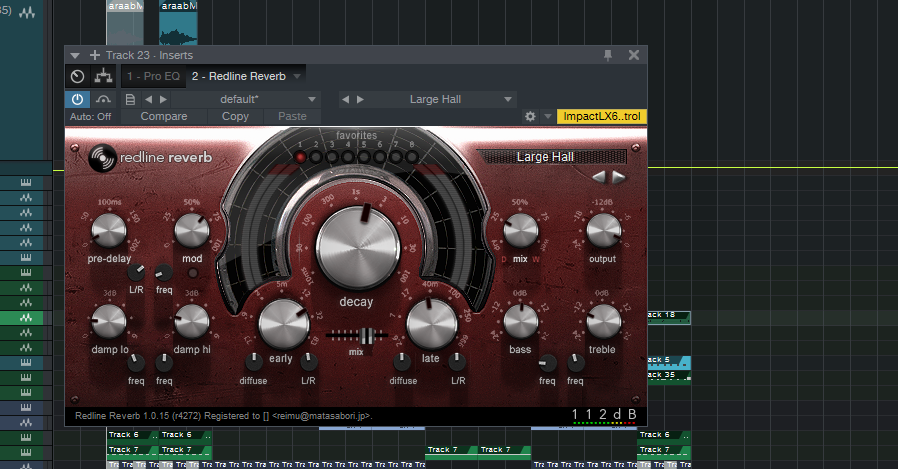
Task: Click the small L/R knob under pre-delay
Action: [136, 272]
